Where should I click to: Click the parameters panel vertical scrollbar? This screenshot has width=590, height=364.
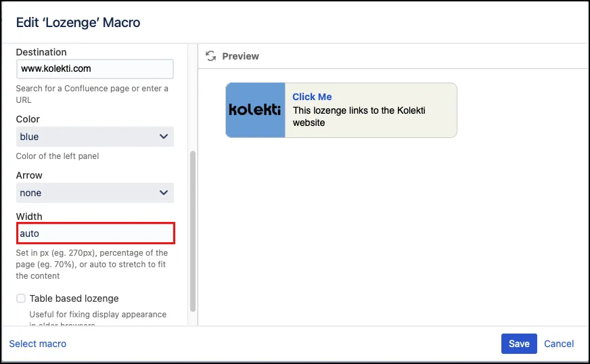point(193,231)
